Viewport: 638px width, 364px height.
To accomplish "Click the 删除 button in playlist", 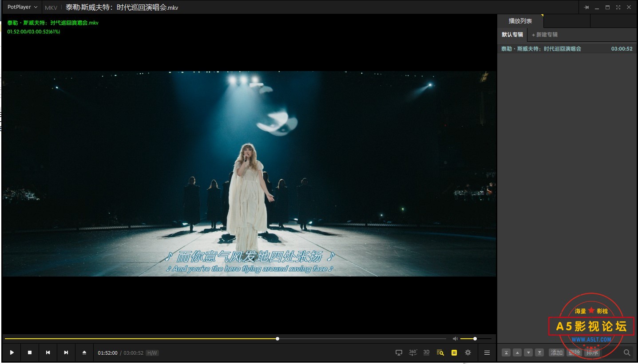I will tap(574, 352).
